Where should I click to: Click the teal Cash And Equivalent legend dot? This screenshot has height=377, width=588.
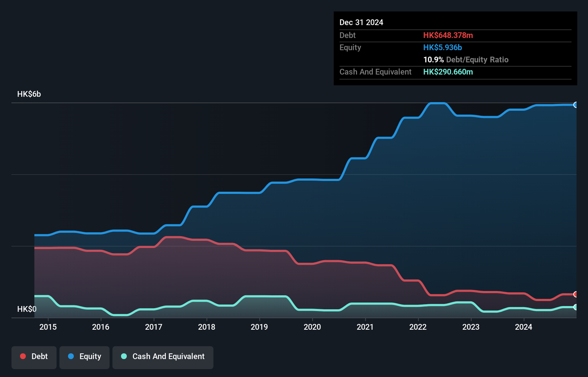(x=124, y=356)
